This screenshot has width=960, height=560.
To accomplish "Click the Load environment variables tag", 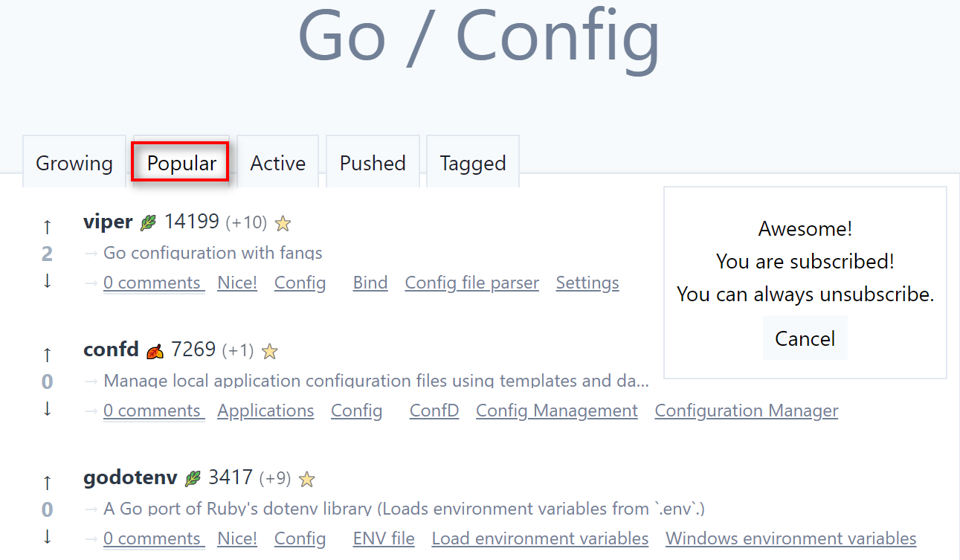I will [x=540, y=538].
